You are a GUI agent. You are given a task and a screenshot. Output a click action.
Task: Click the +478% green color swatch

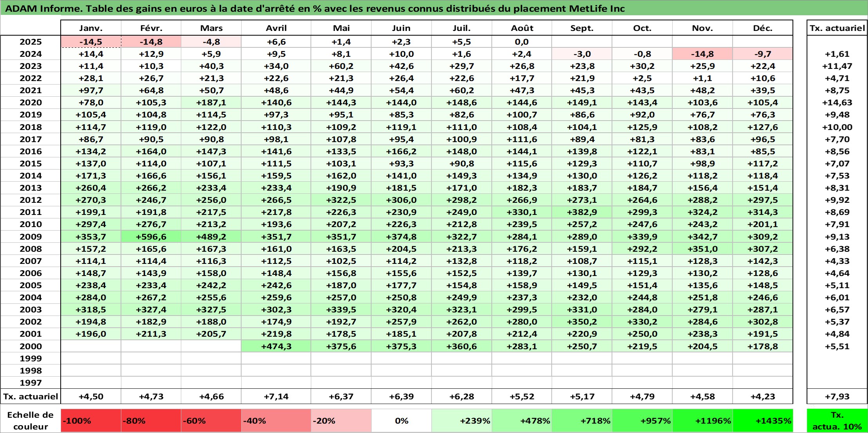[522, 421]
